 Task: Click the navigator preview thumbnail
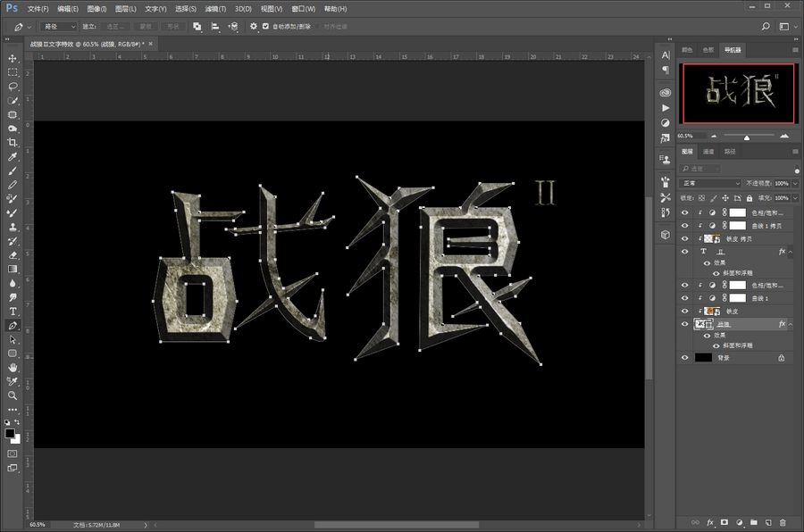tap(737, 92)
